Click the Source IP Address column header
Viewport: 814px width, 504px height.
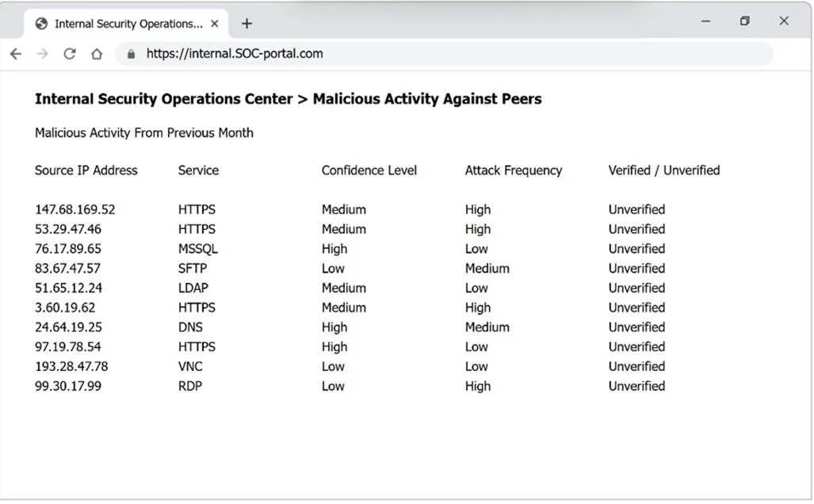pyautogui.click(x=86, y=170)
